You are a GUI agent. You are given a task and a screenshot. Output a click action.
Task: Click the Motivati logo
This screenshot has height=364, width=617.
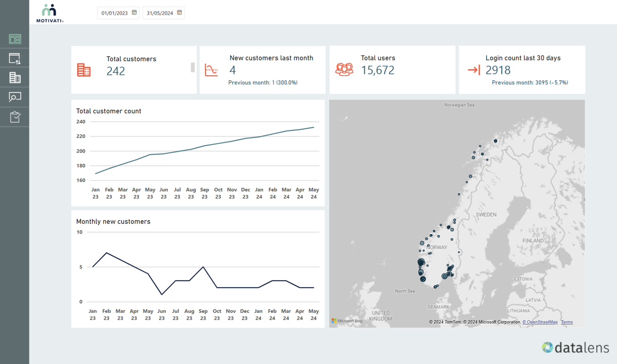[50, 14]
